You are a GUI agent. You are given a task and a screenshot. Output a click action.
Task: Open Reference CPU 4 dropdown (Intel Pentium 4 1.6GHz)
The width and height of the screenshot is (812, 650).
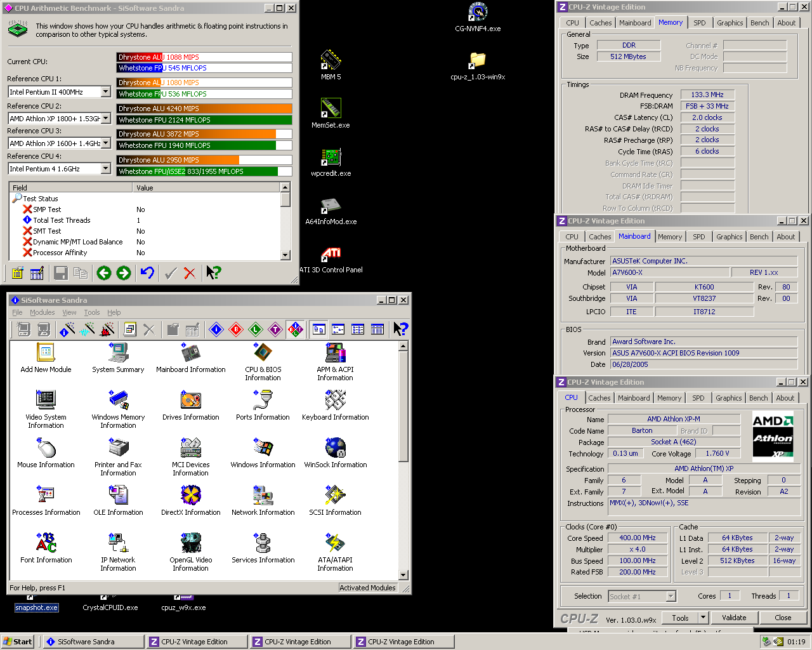105,169
